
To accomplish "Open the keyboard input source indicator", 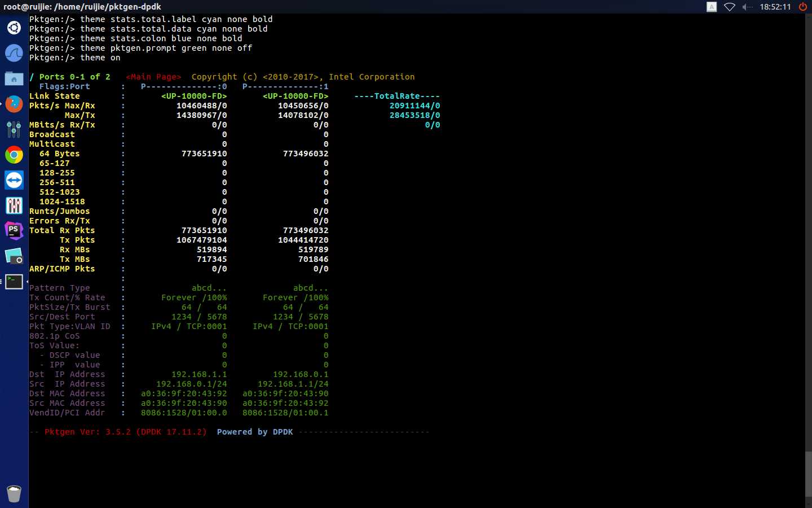I will tap(712, 7).
